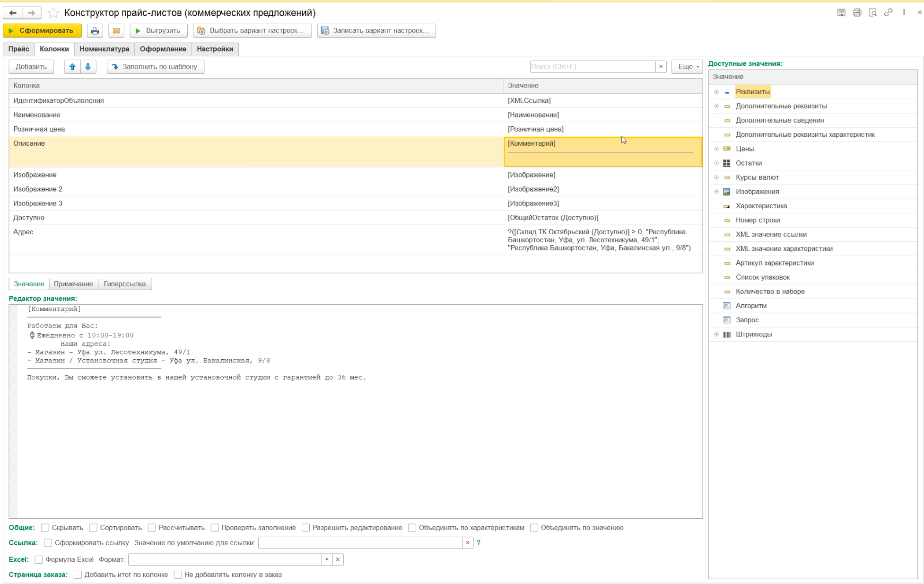The image size is (924, 584).
Task: Expand the Дополнительные реквизиты node
Action: [716, 106]
